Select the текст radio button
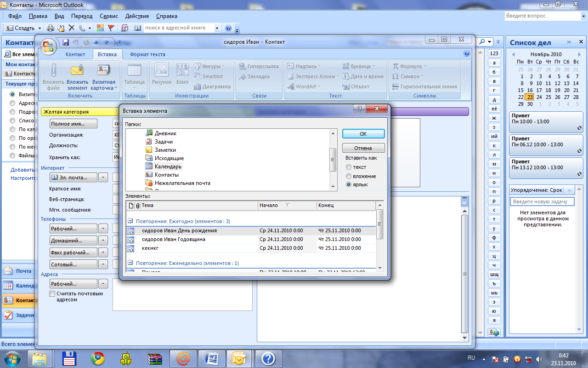This screenshot has height=368, width=588. [x=349, y=167]
